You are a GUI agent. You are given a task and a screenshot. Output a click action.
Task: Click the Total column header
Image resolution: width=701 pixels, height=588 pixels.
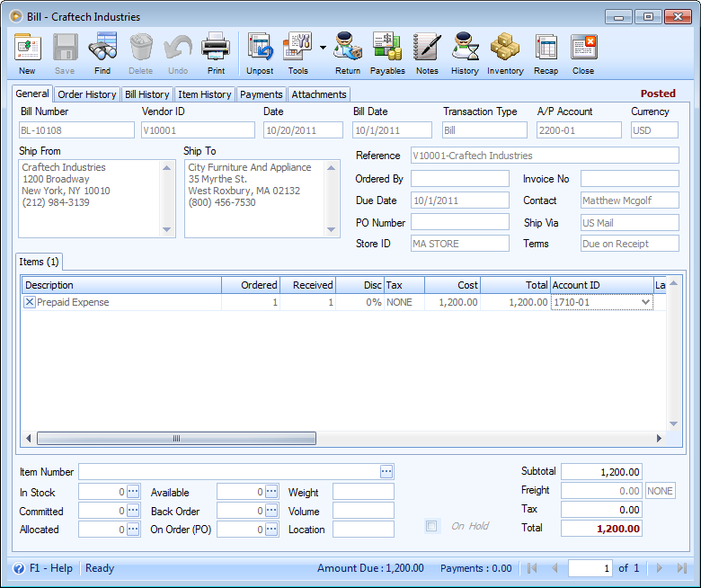515,285
